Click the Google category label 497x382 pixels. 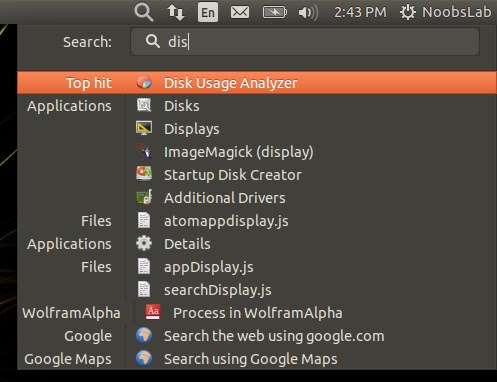click(88, 336)
